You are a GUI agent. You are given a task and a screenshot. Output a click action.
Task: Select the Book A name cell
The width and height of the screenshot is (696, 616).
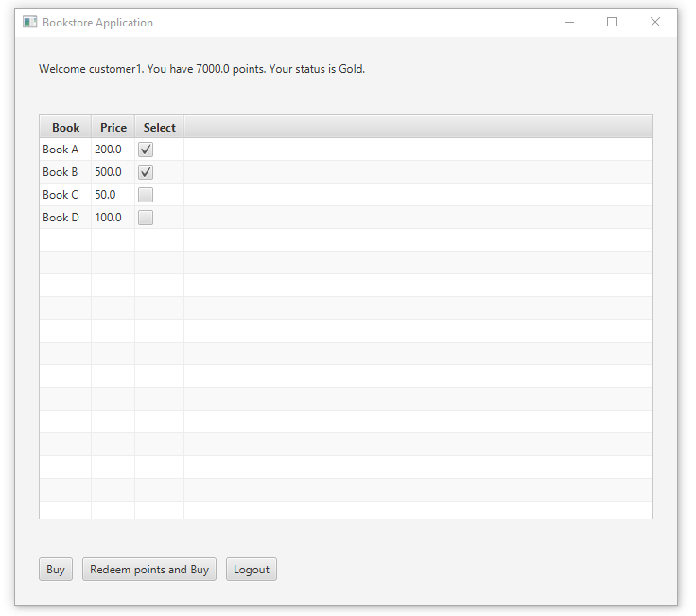pyautogui.click(x=65, y=150)
